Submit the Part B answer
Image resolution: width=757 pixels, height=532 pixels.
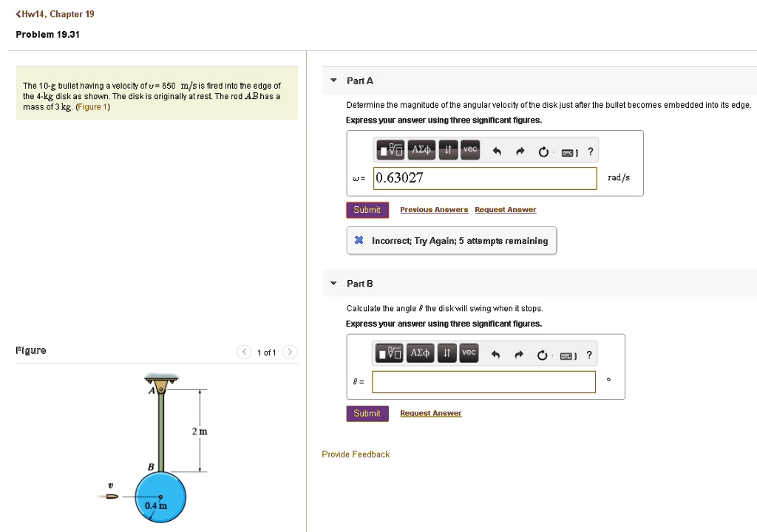coord(367,413)
